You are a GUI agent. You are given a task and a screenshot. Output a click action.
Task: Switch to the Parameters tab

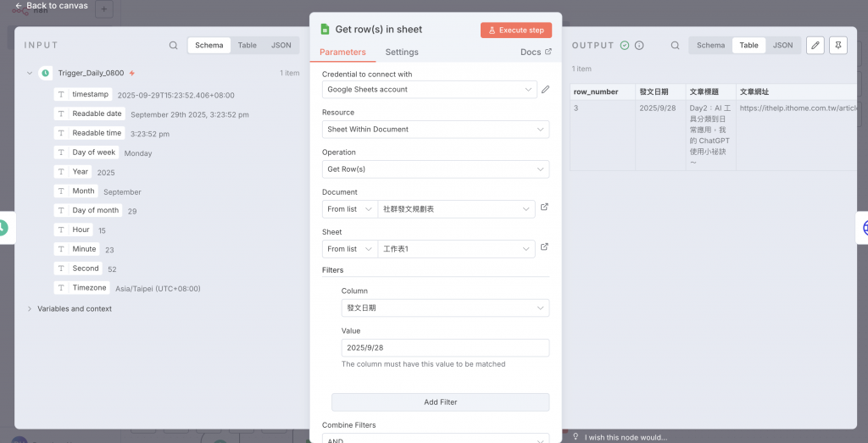point(342,52)
